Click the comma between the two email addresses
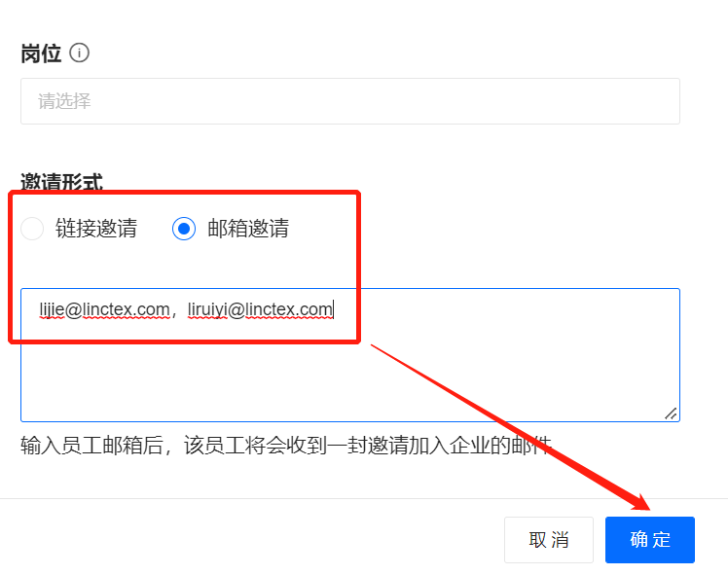 [176, 311]
